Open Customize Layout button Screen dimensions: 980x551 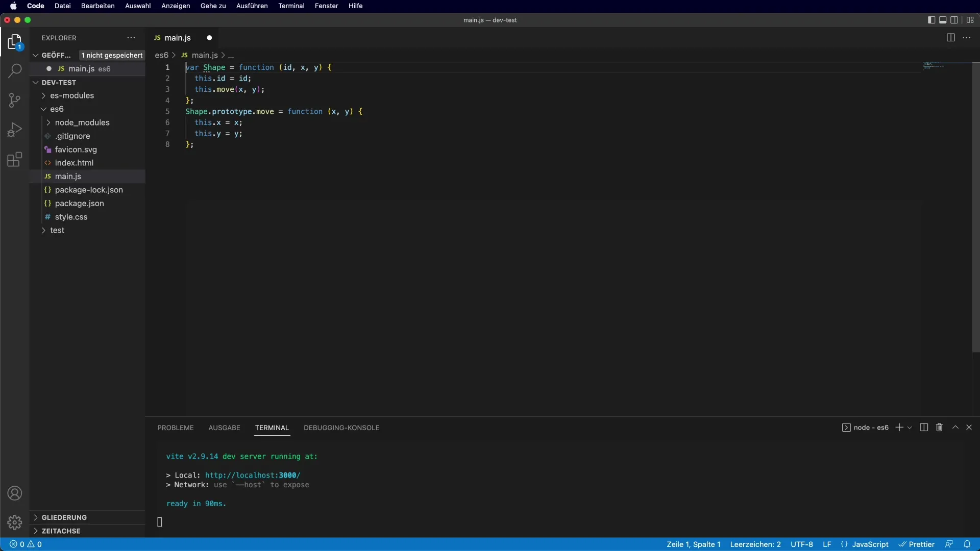[x=970, y=20]
